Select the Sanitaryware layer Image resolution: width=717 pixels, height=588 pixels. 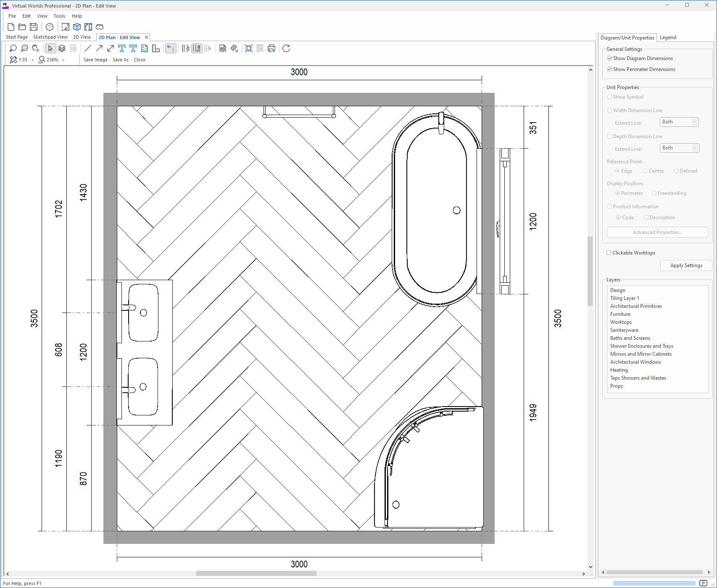pos(624,330)
